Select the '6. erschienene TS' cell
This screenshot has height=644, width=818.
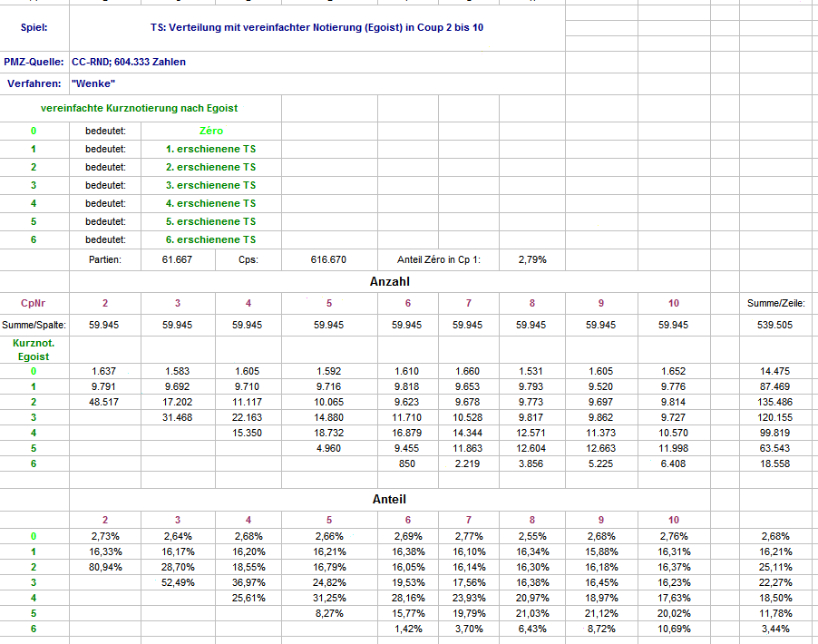pos(210,239)
